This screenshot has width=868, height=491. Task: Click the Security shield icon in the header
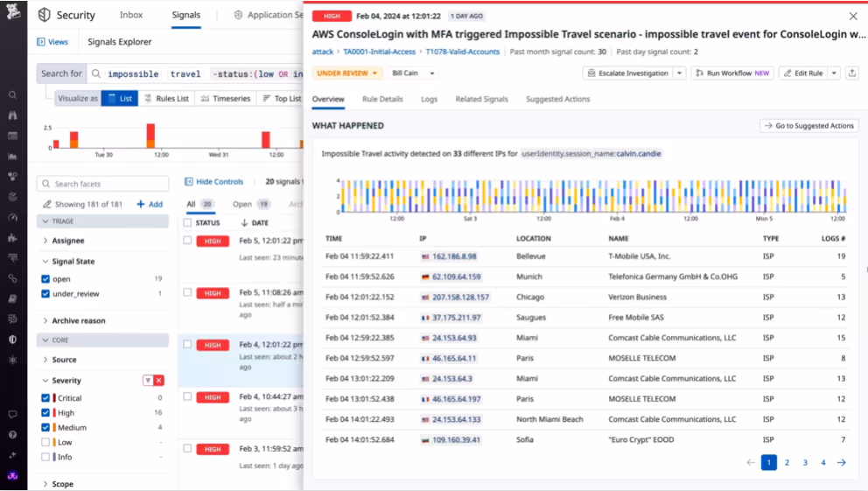coord(45,15)
